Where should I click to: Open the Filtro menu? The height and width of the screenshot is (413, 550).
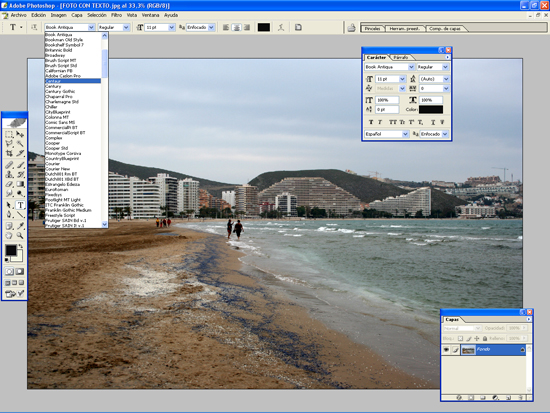116,15
